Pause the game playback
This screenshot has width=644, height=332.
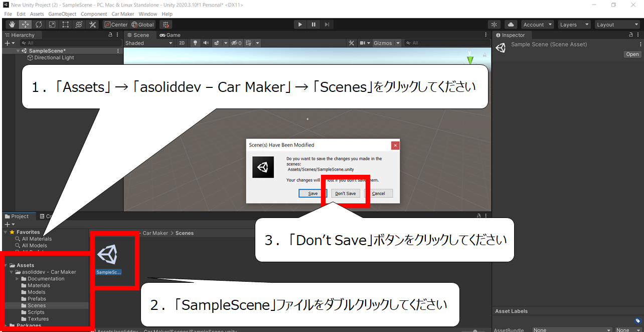tap(313, 25)
